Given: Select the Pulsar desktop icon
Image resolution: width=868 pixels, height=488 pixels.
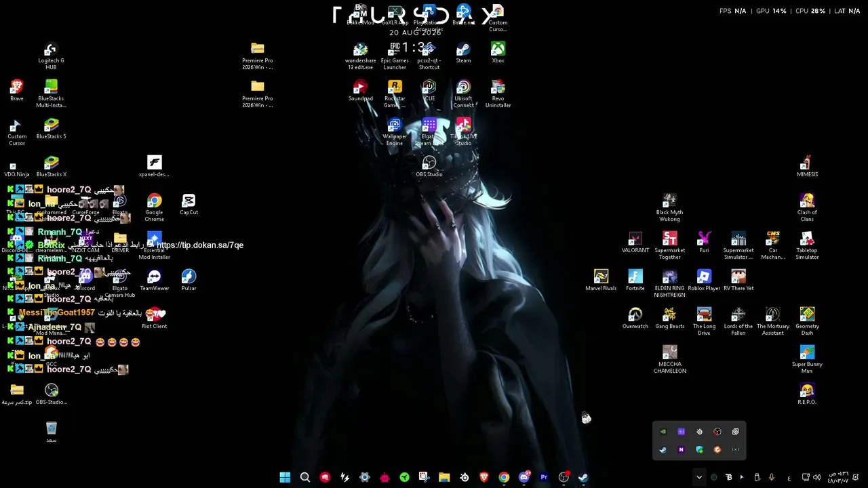Looking at the screenshot, I should pos(189,281).
